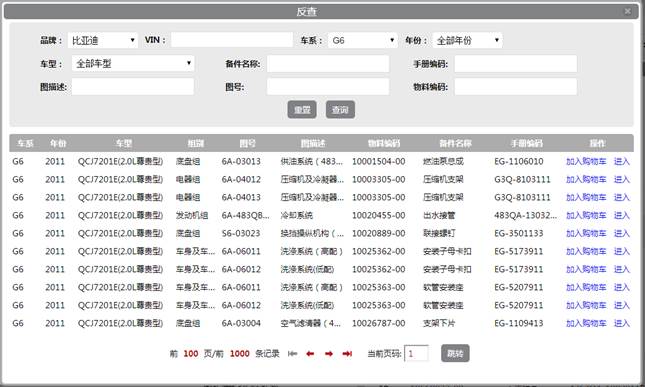
Task: Select manual code EG-3501133 cell
Action: (519, 234)
